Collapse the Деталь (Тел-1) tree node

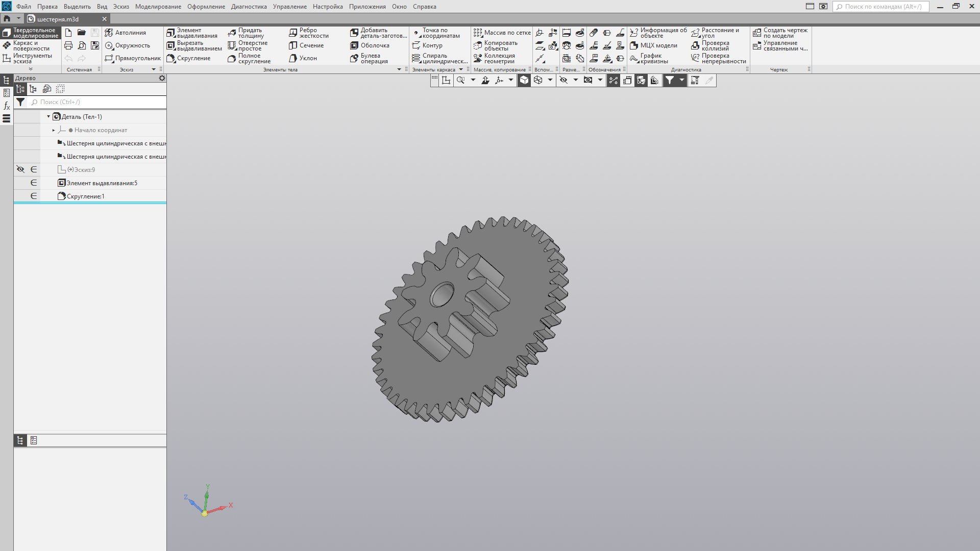tap(48, 117)
